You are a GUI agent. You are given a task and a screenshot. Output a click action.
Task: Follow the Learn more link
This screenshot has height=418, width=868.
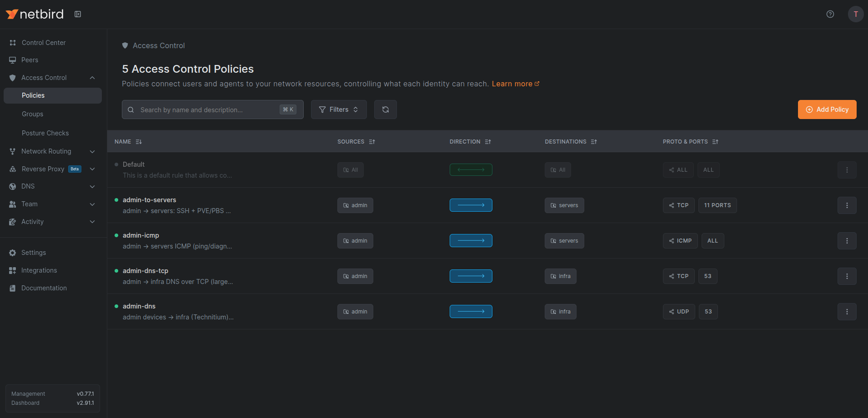pos(516,84)
